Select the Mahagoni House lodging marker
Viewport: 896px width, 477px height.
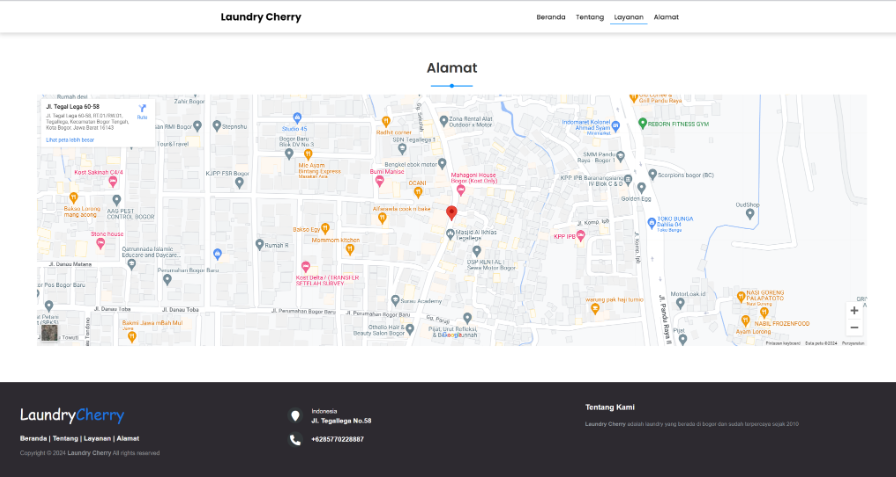tap(461, 190)
